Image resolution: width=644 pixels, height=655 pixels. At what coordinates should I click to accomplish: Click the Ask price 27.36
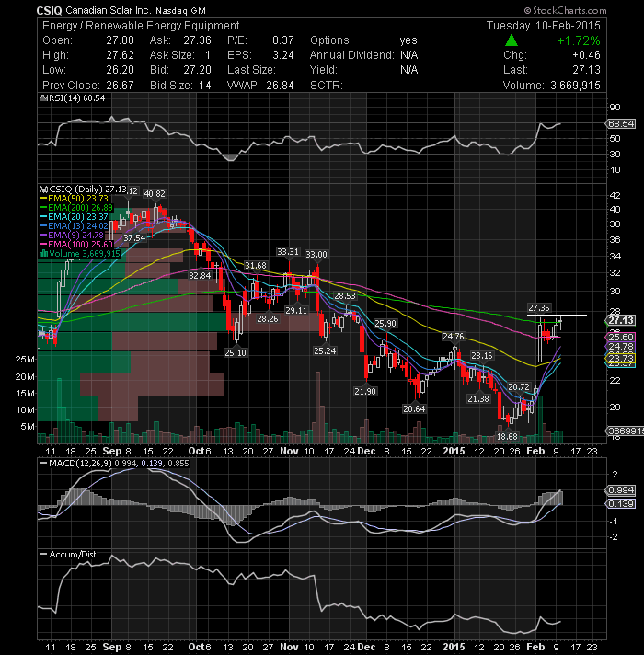tap(197, 40)
